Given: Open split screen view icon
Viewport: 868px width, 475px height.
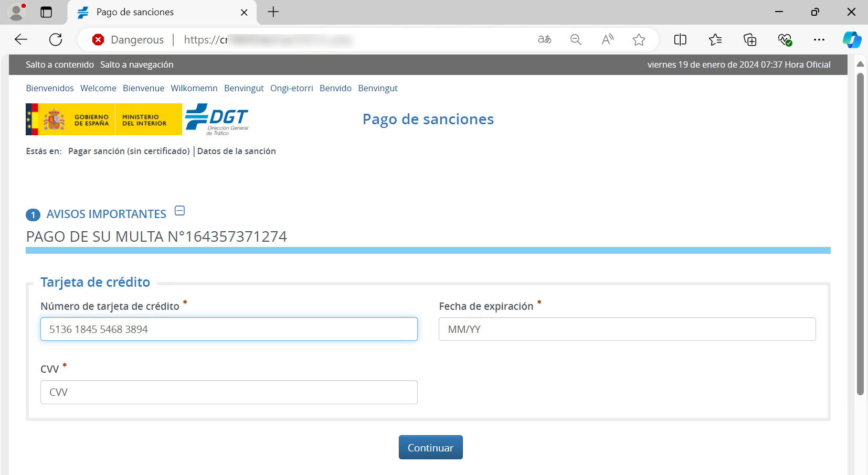Looking at the screenshot, I should point(680,40).
